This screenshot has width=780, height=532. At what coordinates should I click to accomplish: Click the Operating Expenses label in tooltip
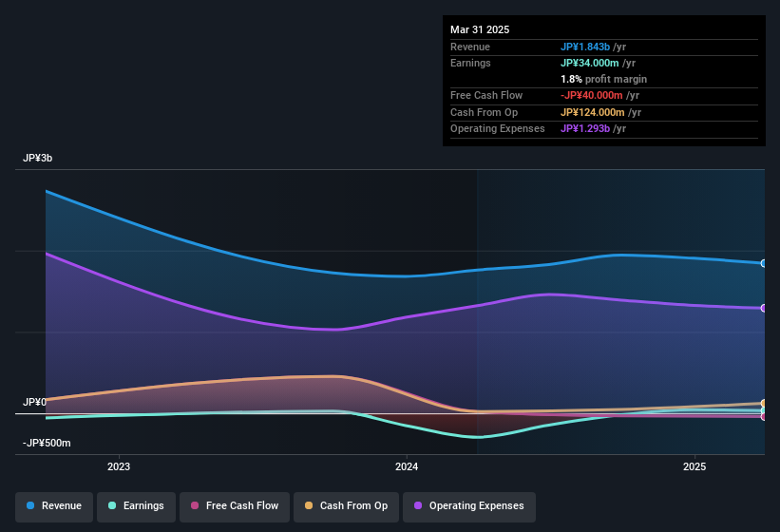[x=498, y=129]
